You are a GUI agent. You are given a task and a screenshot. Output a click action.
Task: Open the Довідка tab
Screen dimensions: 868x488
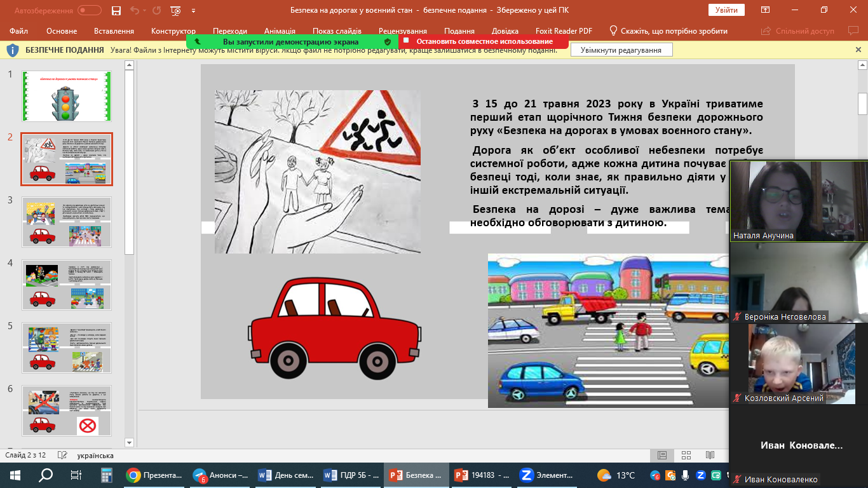click(x=505, y=31)
